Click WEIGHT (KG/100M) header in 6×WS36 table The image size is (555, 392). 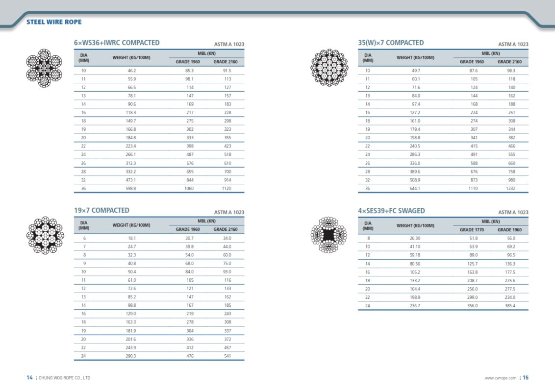click(131, 58)
